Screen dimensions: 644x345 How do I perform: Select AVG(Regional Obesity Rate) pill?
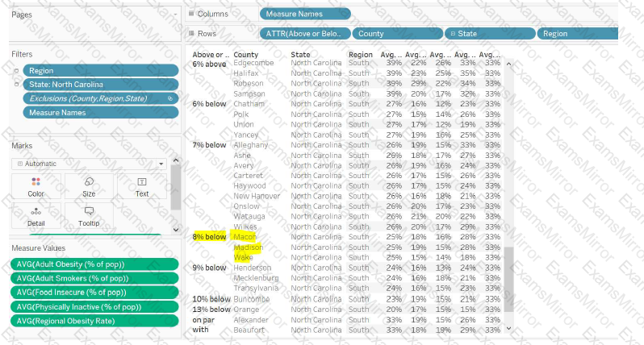(x=94, y=321)
